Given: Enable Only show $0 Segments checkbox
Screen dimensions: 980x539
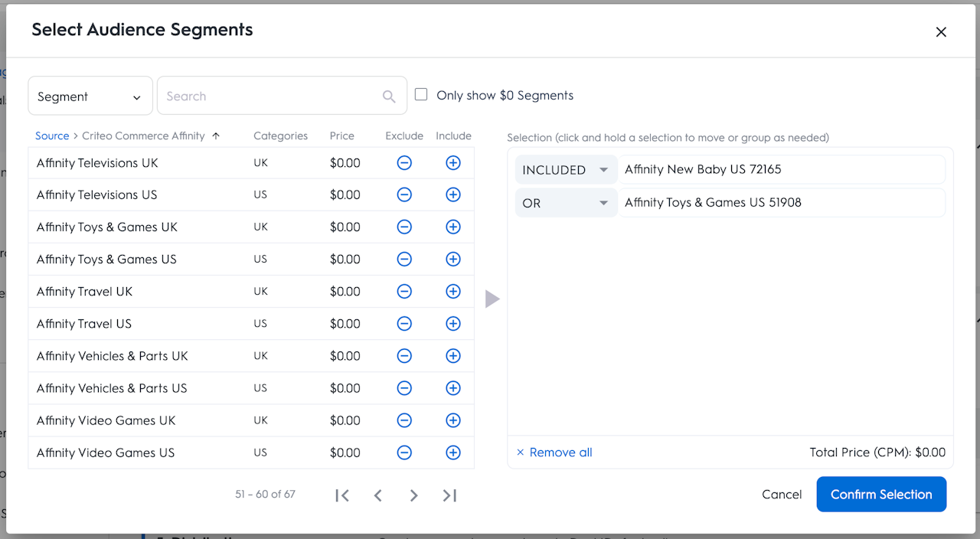Looking at the screenshot, I should tap(421, 95).
